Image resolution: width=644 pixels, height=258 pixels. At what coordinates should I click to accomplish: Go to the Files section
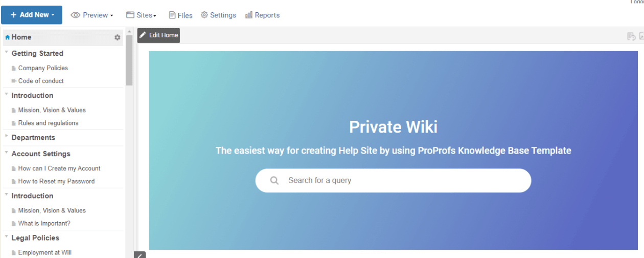(x=180, y=15)
